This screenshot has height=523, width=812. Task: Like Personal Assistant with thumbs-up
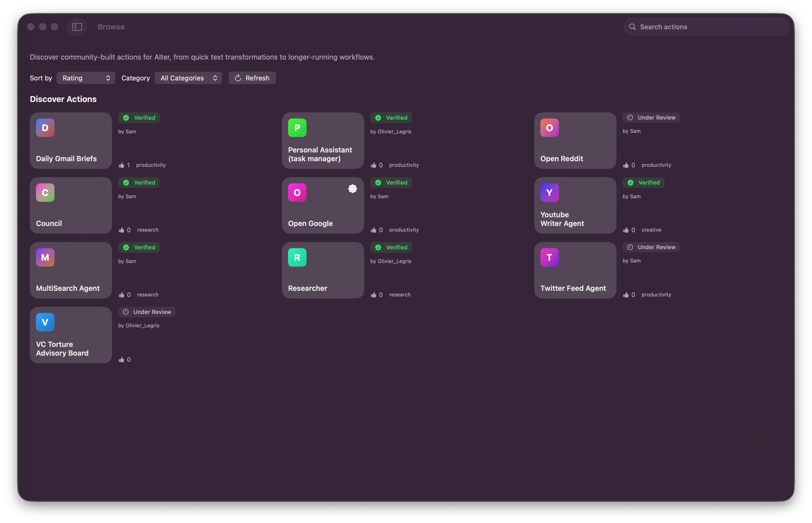point(374,165)
